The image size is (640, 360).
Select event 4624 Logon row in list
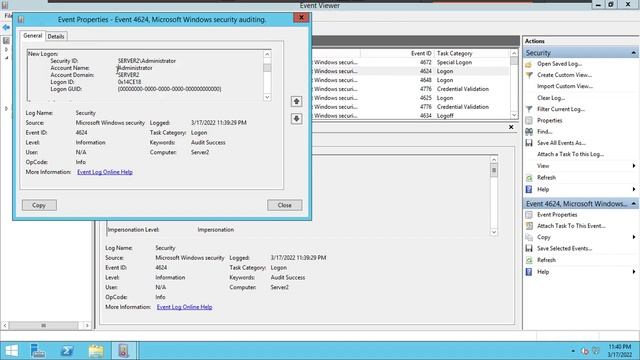tap(410, 71)
